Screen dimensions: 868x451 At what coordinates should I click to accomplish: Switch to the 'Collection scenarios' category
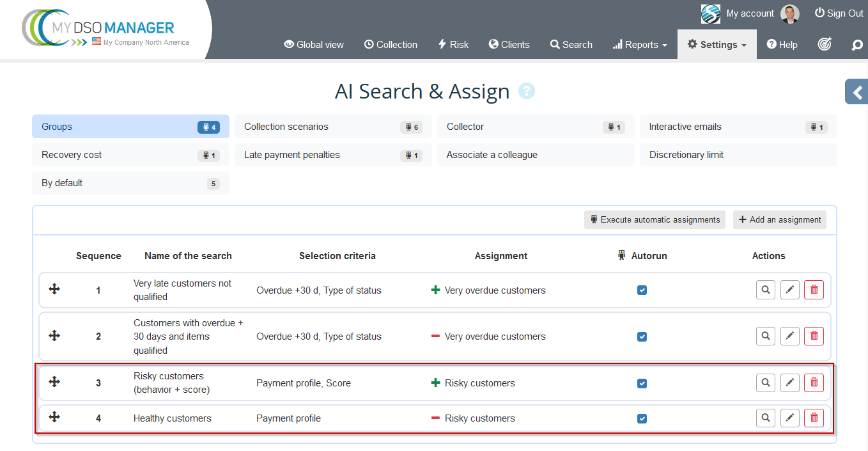coord(332,126)
